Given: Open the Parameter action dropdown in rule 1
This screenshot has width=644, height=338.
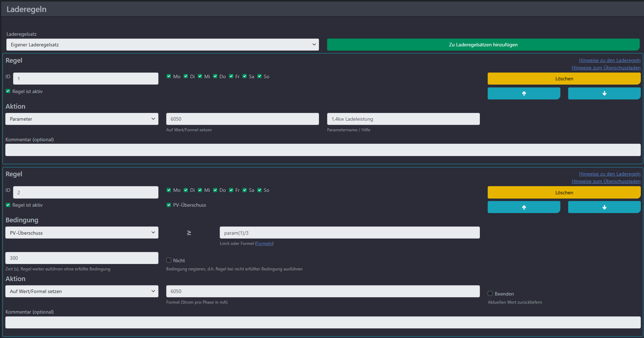Looking at the screenshot, I should (x=82, y=119).
